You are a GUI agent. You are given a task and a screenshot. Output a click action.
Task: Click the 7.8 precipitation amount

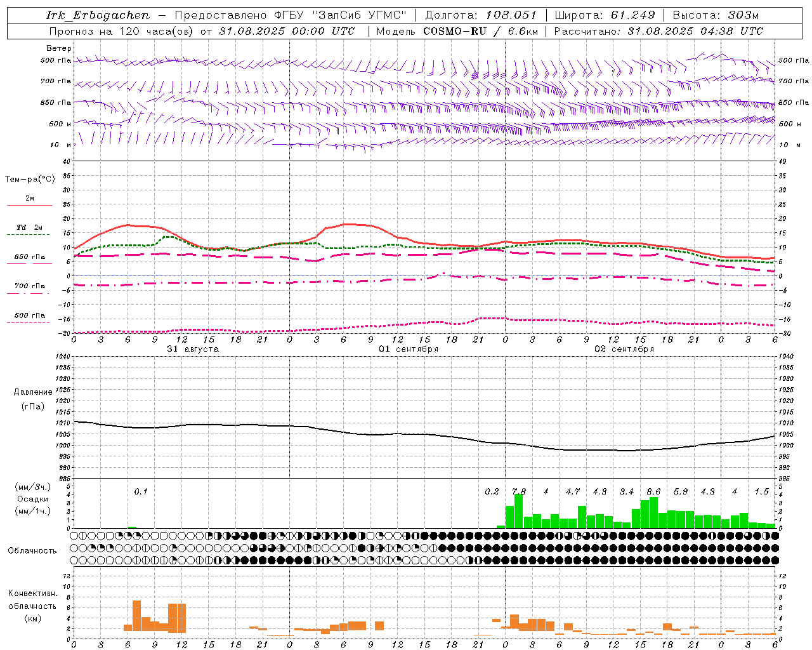click(519, 492)
